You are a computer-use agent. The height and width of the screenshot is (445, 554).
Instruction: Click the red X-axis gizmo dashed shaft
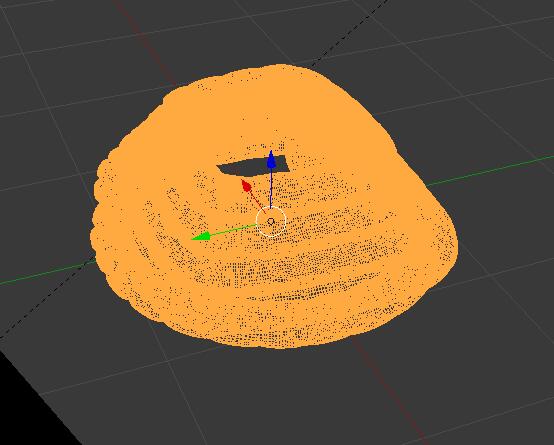258,201
